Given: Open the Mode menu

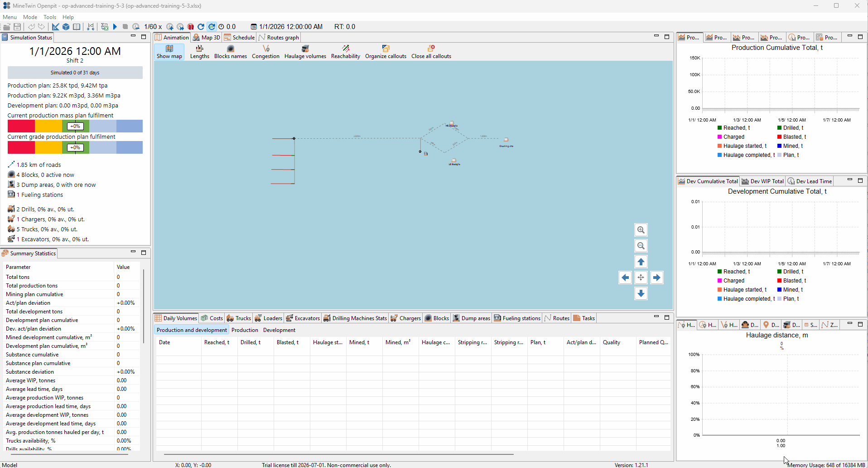Looking at the screenshot, I should [30, 17].
